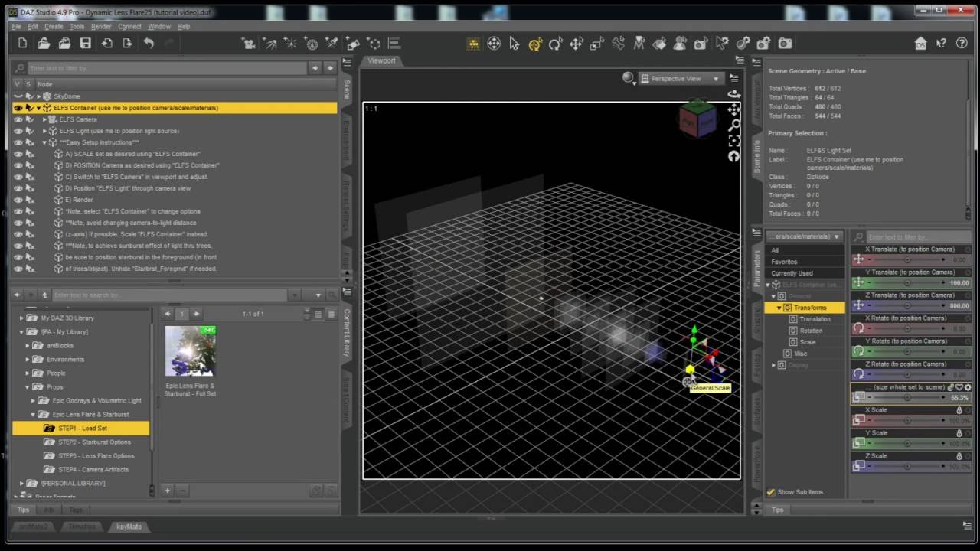
Task: Open the DrawStyle sphere options
Action: 629,78
